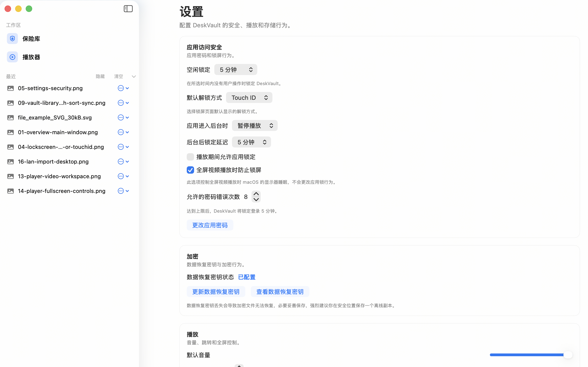Disable 全屏视频播放时防止锁屏 checkbox
This screenshot has height=367, width=588.
(x=190, y=170)
